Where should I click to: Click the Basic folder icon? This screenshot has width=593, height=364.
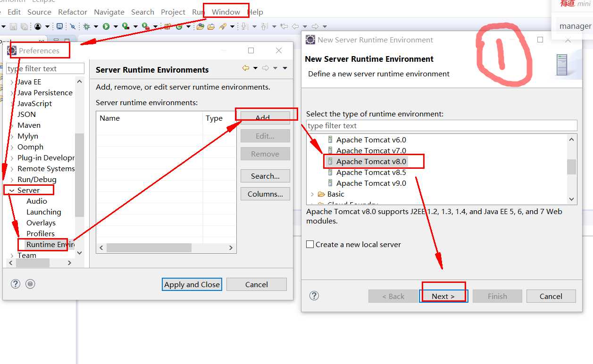pos(322,194)
